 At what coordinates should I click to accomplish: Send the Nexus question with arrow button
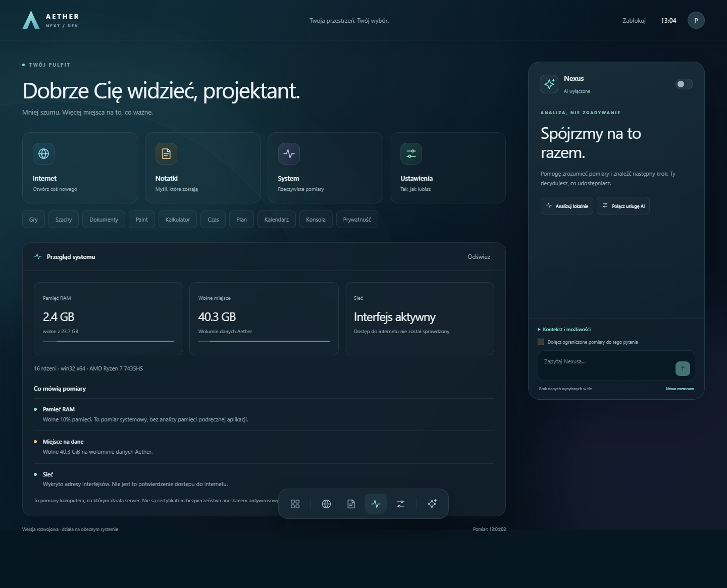683,368
